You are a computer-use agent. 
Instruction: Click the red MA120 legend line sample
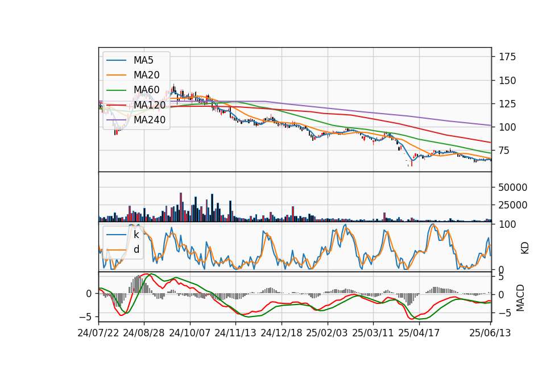coord(116,105)
